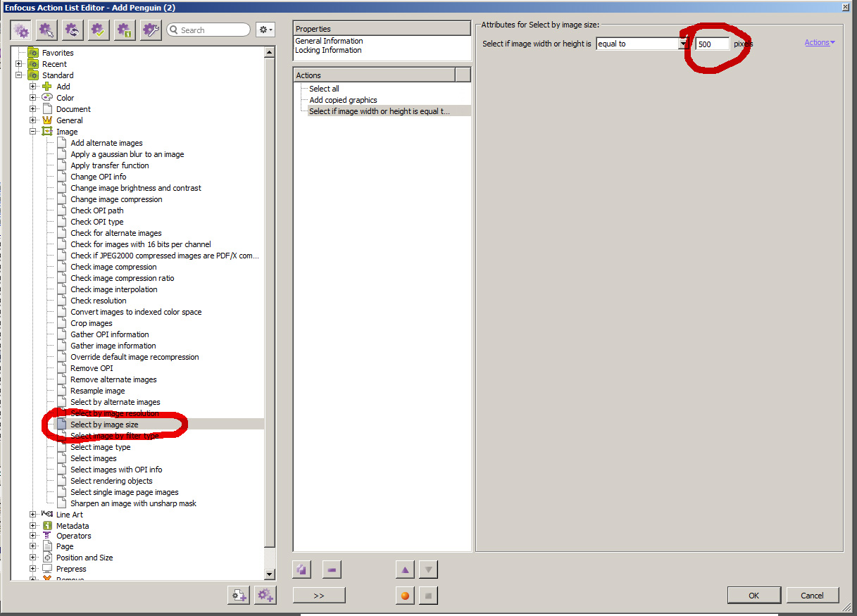Open the Actions dropdown link at the top right
This screenshot has height=616, width=857.
[820, 42]
